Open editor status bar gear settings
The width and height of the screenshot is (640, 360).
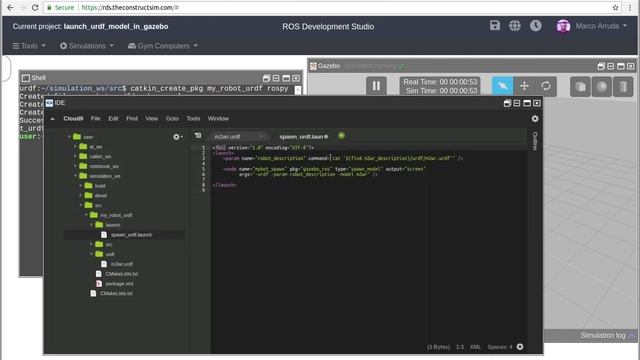pos(520,347)
